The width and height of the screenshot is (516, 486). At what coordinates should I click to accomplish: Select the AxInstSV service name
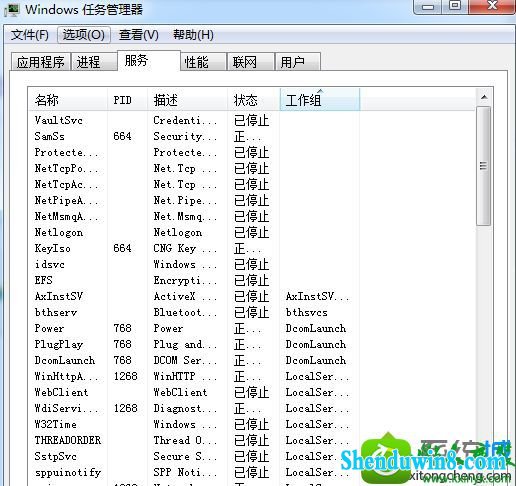pos(59,296)
